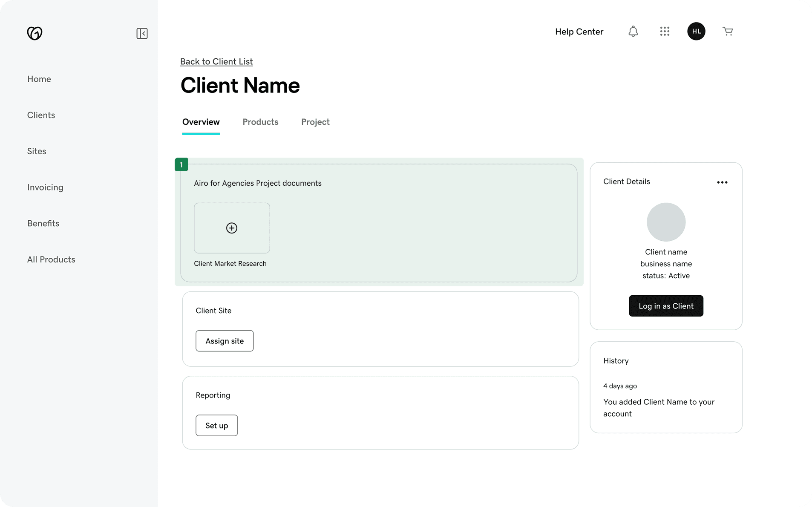812x507 pixels.
Task: Open the notifications bell
Action: pos(633,31)
